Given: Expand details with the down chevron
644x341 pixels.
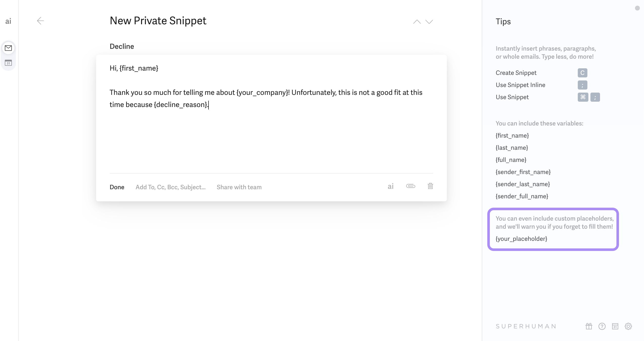Looking at the screenshot, I should 429,22.
